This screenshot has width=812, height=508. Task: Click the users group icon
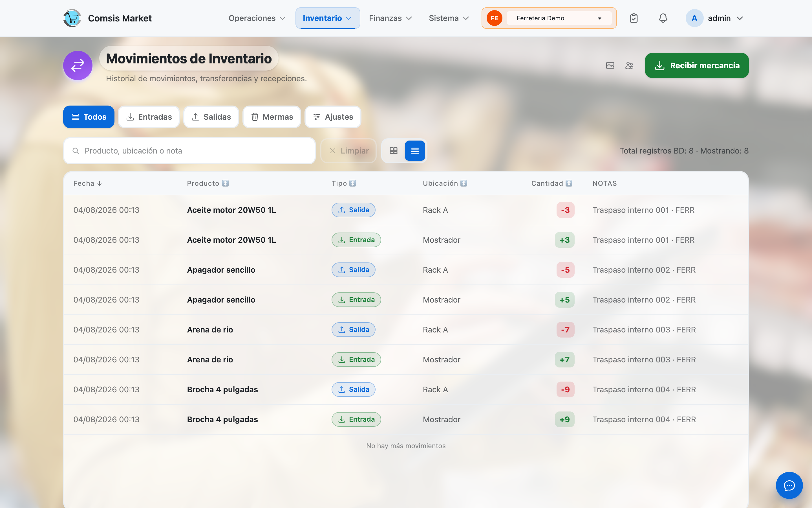(629, 65)
